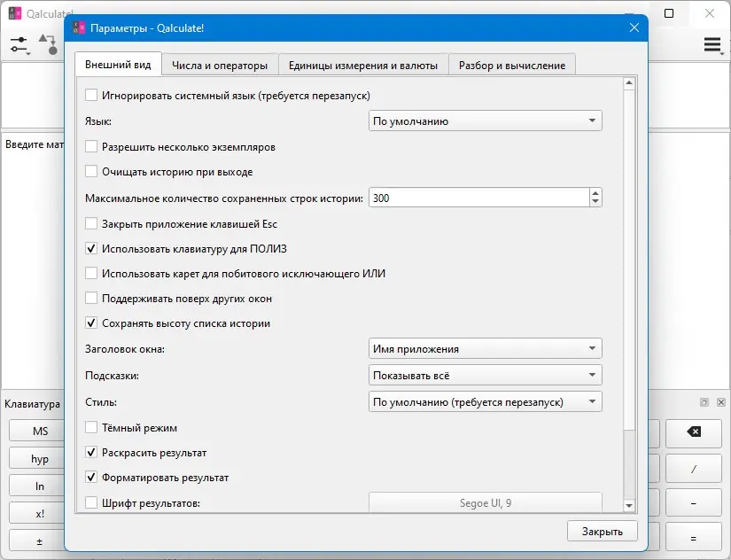Click the 'Клавиатура' panel label

(32, 403)
